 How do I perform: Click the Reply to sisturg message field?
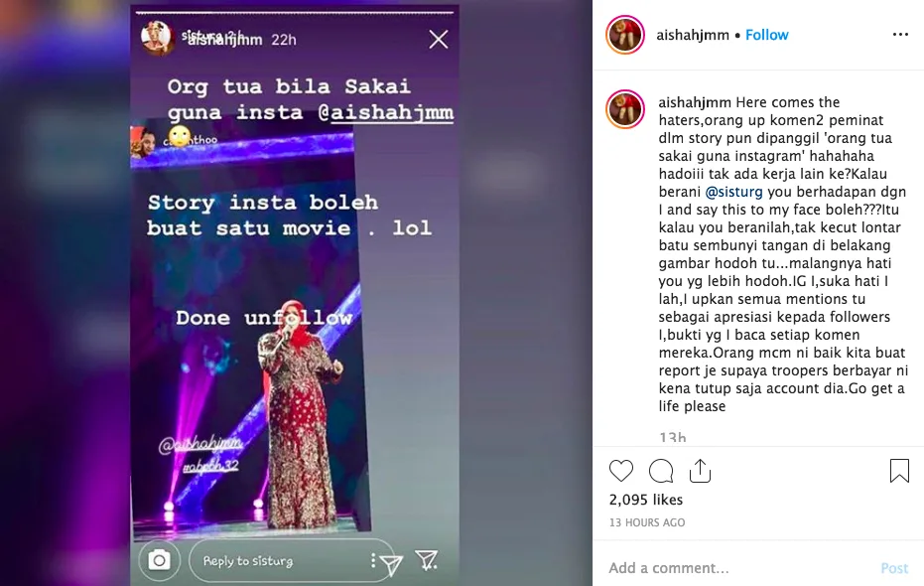pos(283,560)
